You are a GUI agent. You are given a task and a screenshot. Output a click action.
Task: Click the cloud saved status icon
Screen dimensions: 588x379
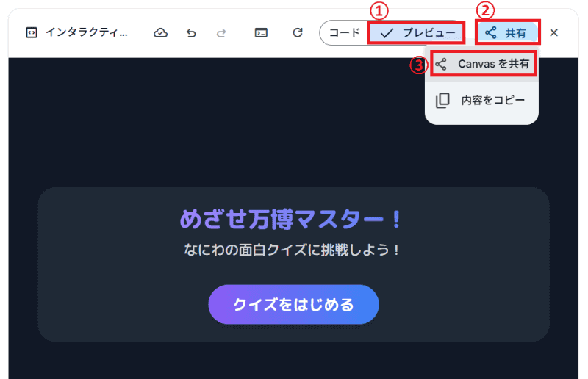[x=160, y=32]
